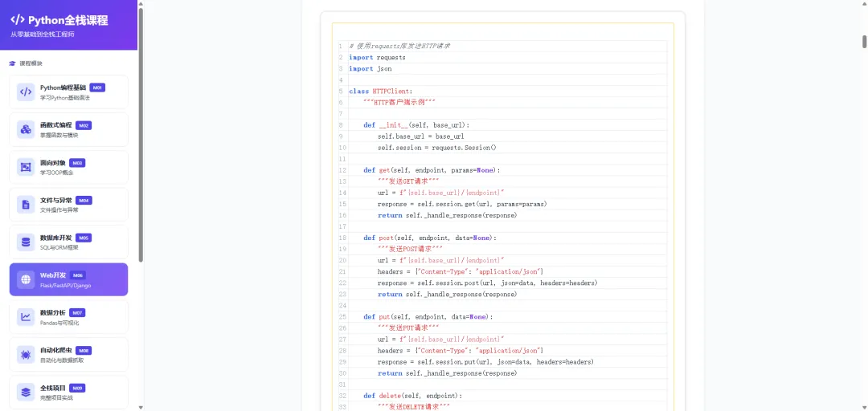Click 'class HTTPClient:' on line 5
The width and height of the screenshot is (868, 411).
[x=380, y=92]
